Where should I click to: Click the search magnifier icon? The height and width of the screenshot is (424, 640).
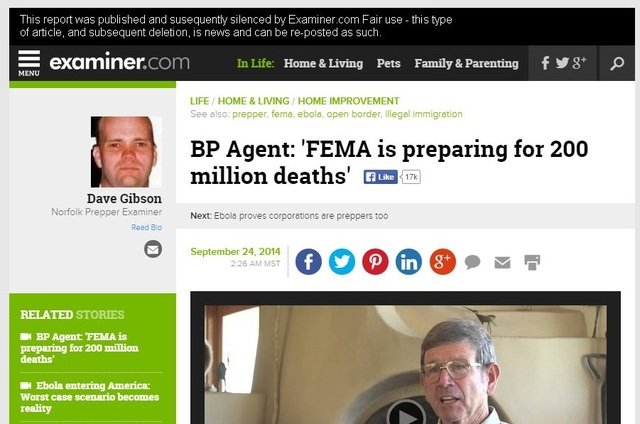[x=617, y=63]
